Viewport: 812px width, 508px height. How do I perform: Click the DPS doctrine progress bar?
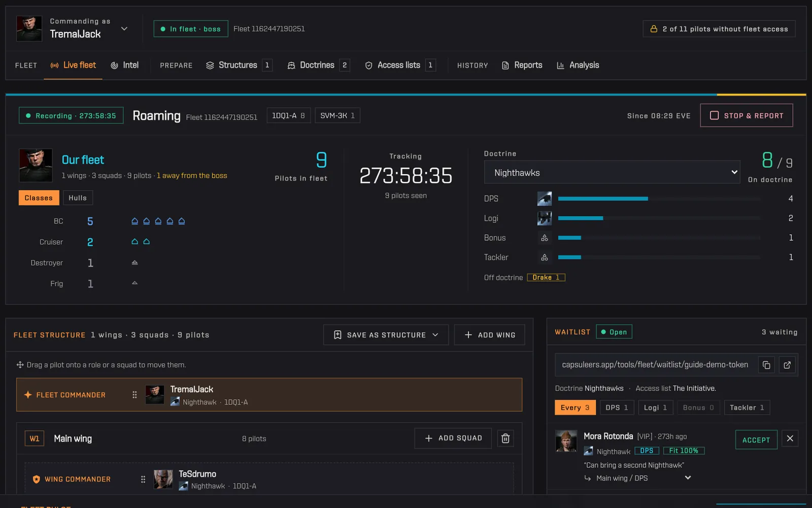click(x=659, y=199)
